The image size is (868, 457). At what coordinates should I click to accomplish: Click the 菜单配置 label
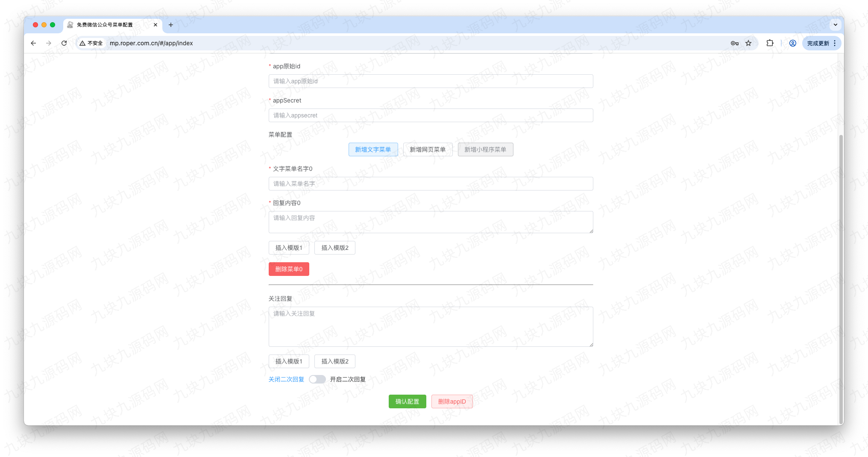tap(280, 135)
